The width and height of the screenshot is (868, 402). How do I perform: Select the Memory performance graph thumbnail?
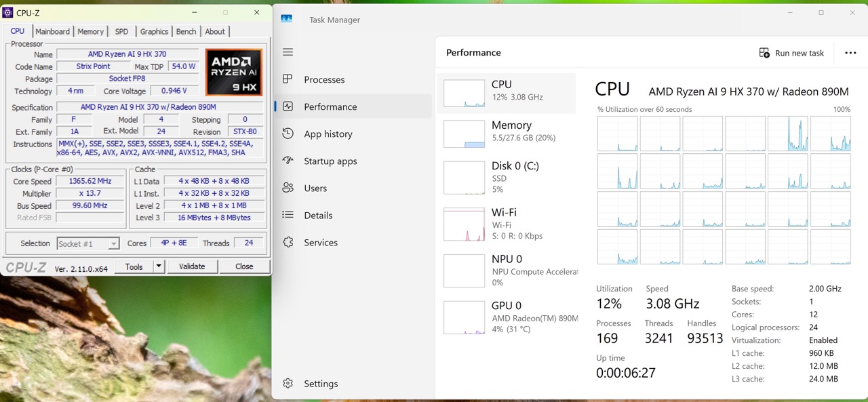click(x=464, y=134)
